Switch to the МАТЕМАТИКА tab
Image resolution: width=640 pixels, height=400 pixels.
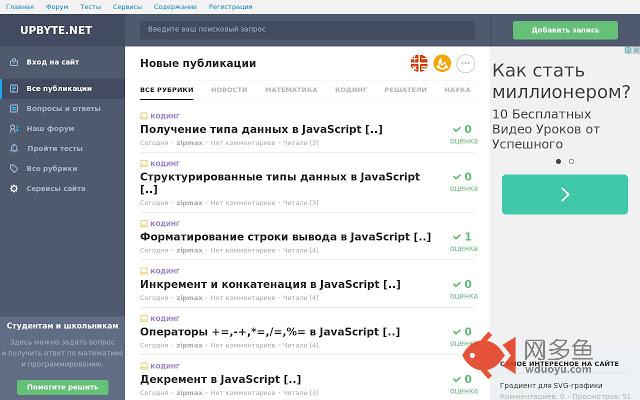(x=291, y=89)
